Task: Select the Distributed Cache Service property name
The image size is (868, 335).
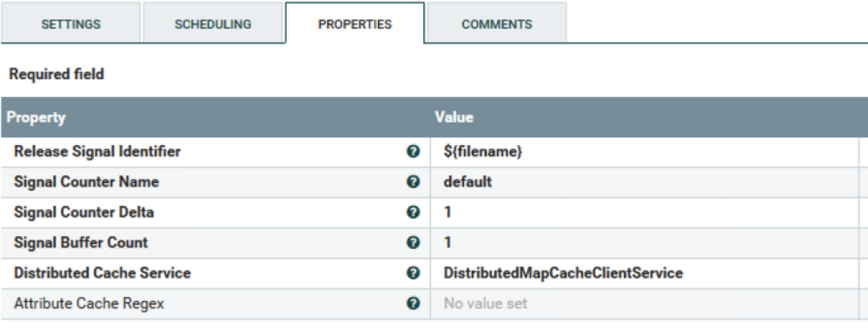Action: [x=103, y=273]
